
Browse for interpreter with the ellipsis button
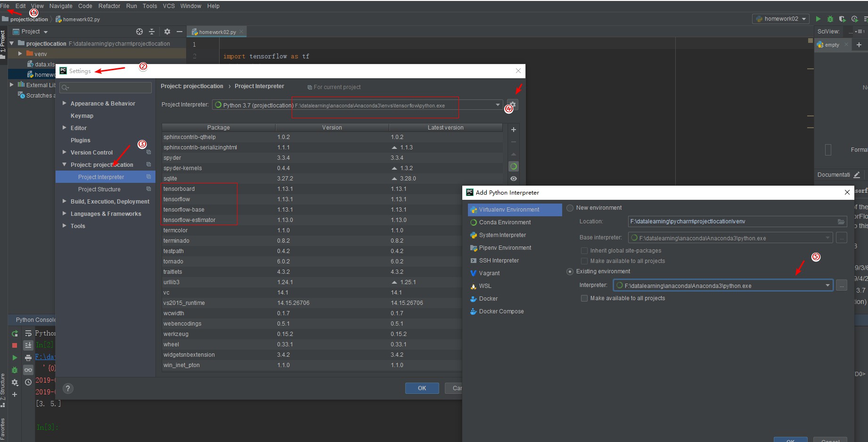[842, 286]
